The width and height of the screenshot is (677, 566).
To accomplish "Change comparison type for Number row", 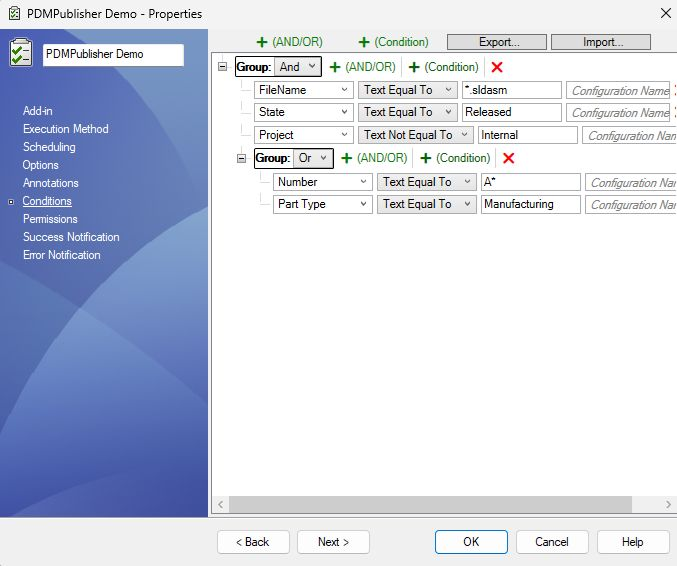I will 427,182.
